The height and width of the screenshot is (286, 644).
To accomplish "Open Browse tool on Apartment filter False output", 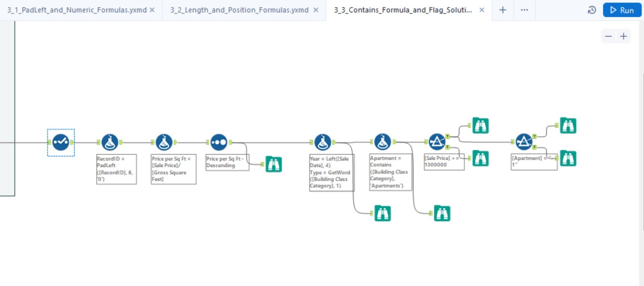I will [x=568, y=158].
